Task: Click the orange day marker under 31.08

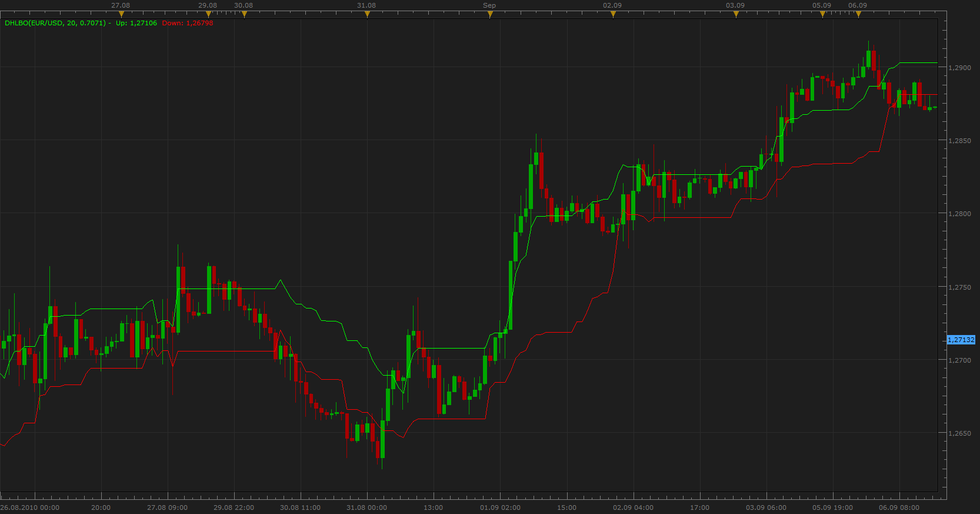Action: [367, 14]
